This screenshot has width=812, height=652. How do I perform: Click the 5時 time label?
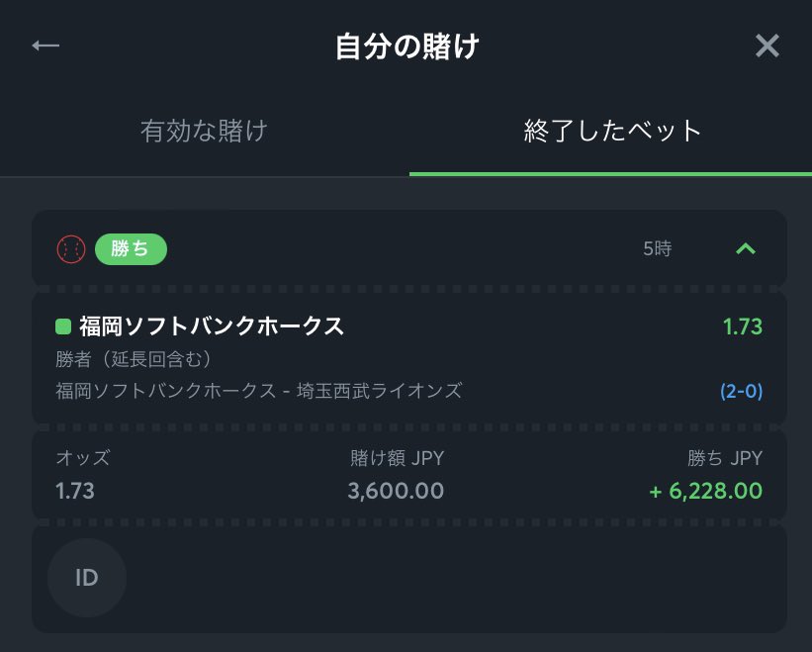click(657, 249)
